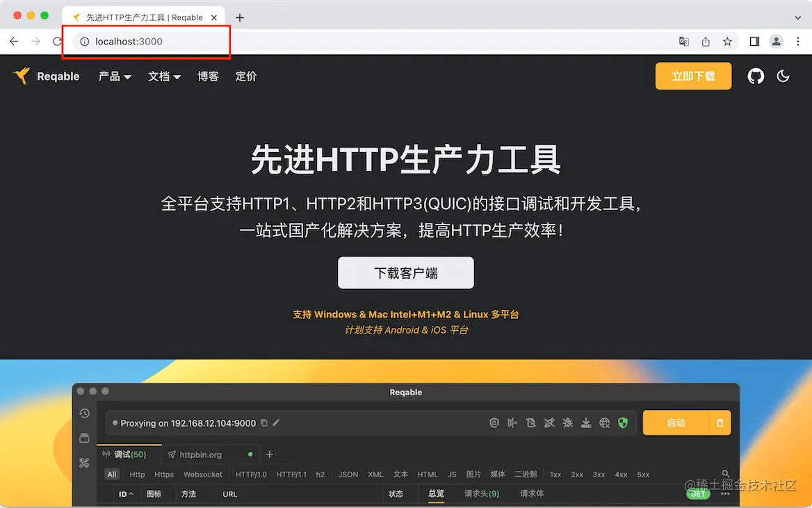Open a new browser tab

pyautogui.click(x=240, y=17)
